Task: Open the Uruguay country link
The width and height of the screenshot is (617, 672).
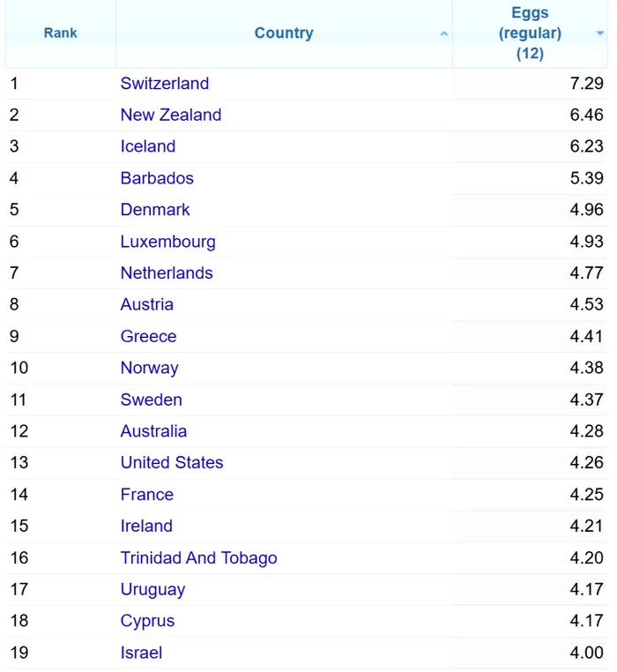Action: [152, 590]
